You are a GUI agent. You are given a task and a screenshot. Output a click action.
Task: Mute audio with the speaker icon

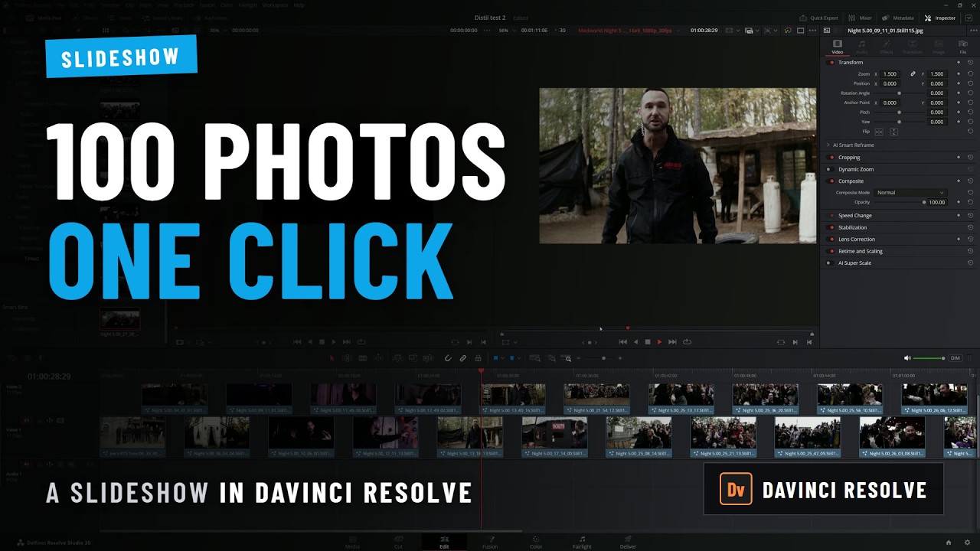(x=907, y=358)
